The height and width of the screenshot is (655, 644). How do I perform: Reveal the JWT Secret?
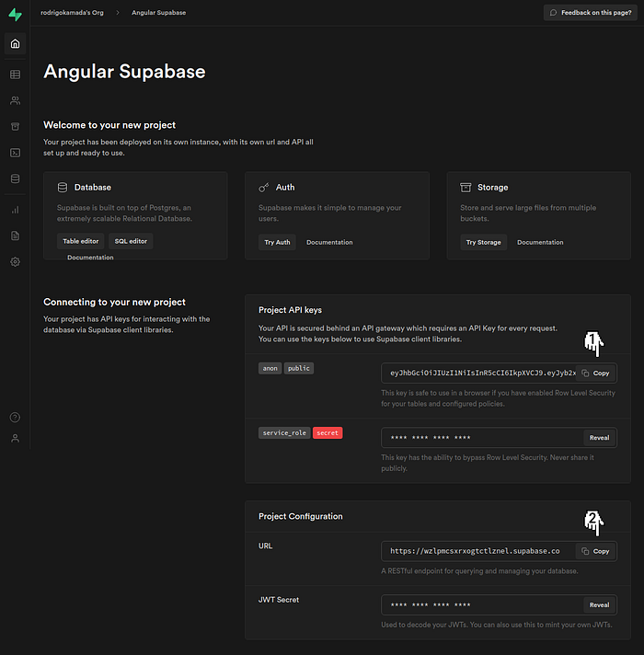599,605
